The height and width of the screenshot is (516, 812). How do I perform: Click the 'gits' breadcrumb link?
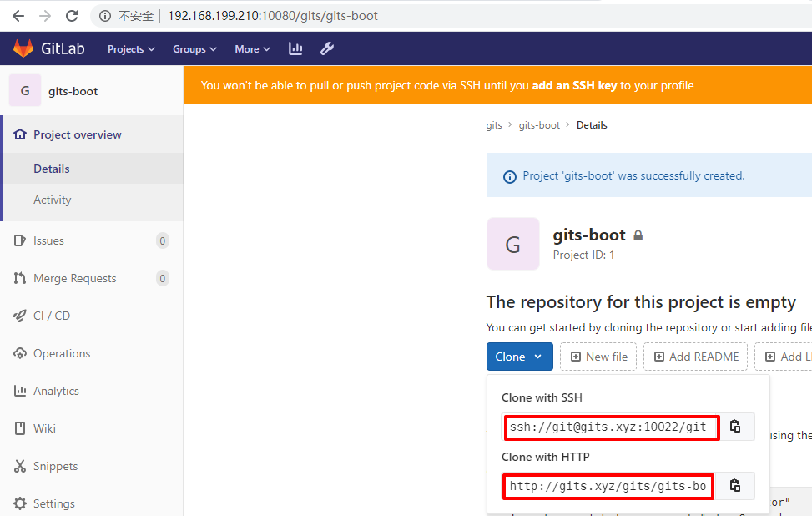[x=494, y=125]
